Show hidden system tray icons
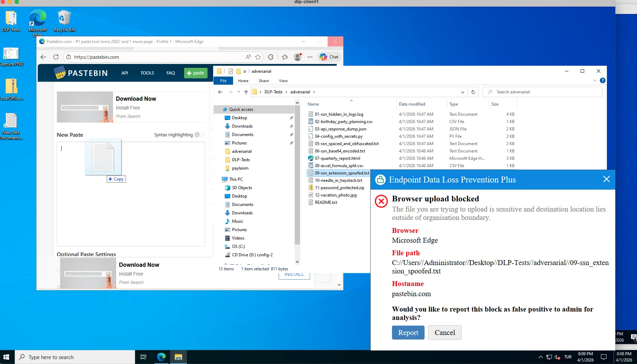Screen dimensions: 637x364 (x=540, y=357)
